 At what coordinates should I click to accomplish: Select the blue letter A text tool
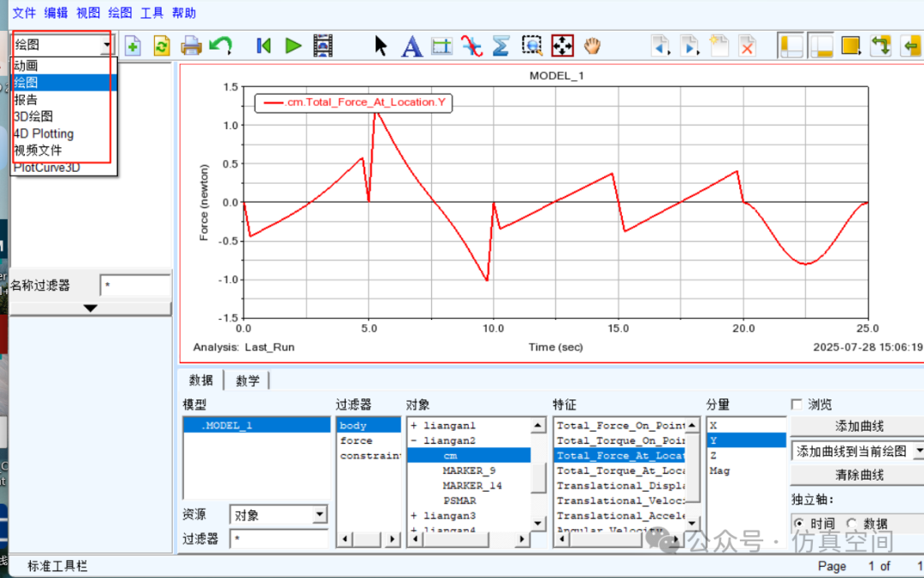[x=412, y=46]
